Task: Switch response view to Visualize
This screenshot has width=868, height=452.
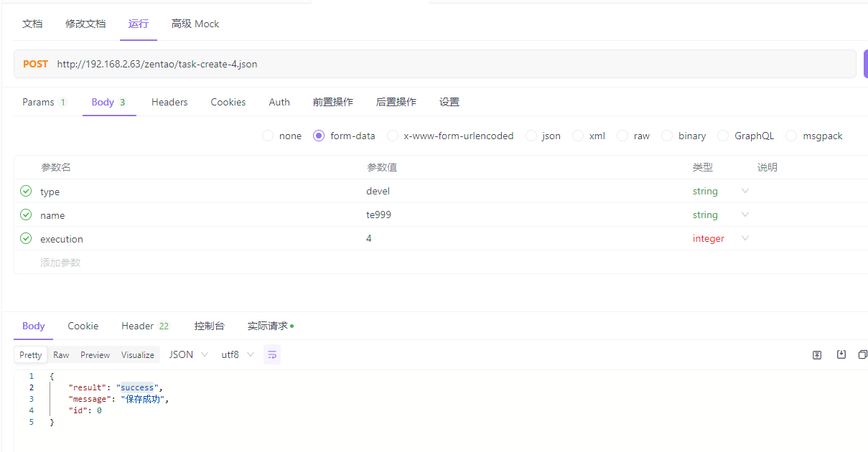Action: pyautogui.click(x=138, y=354)
